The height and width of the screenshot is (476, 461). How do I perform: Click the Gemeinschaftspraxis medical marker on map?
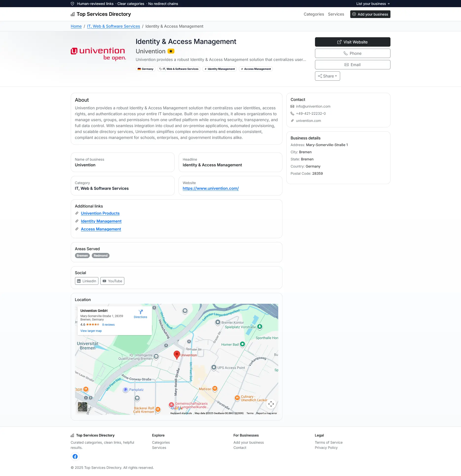[171, 405]
